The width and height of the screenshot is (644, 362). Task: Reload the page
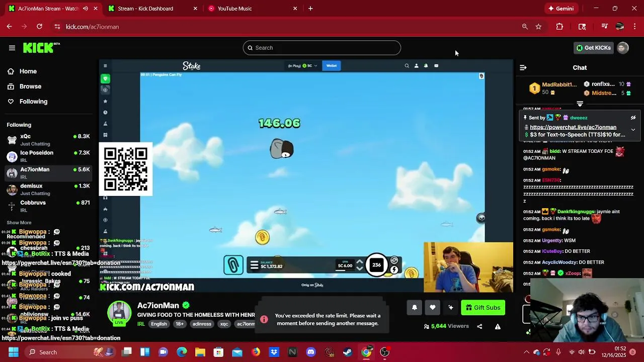click(39, 27)
